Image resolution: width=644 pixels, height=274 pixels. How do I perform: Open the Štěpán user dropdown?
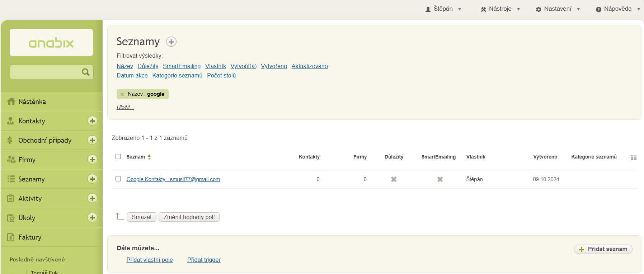click(x=443, y=9)
